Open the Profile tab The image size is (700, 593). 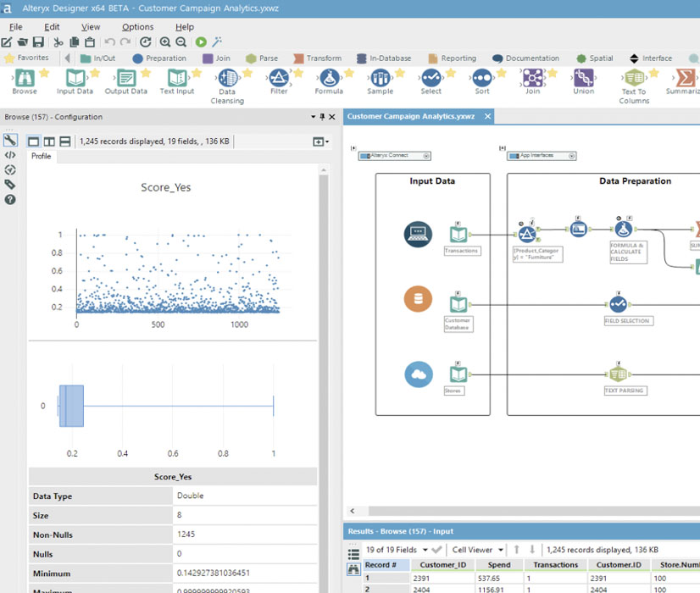pyautogui.click(x=41, y=156)
